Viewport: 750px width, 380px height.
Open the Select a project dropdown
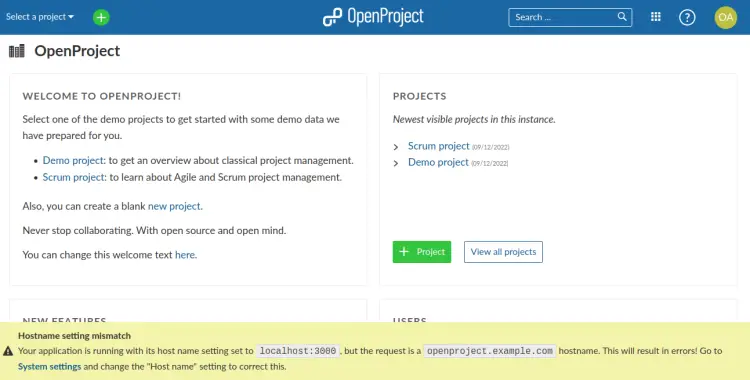coord(40,17)
